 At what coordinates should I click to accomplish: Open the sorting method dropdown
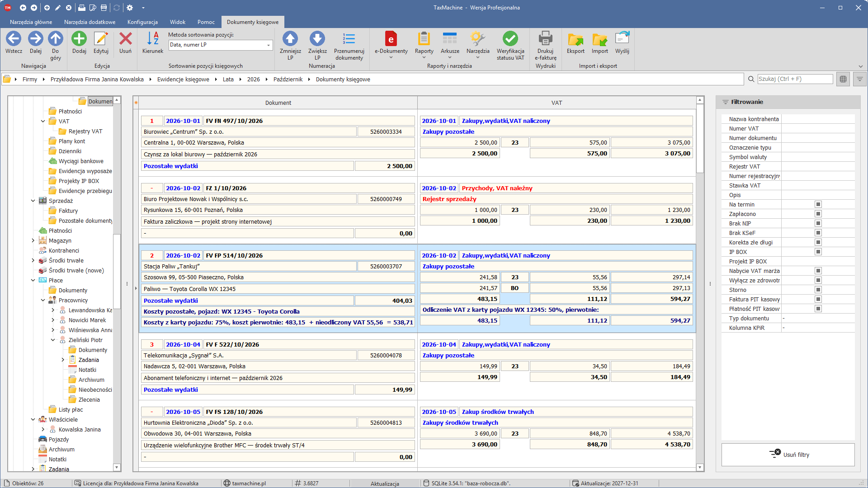269,45
